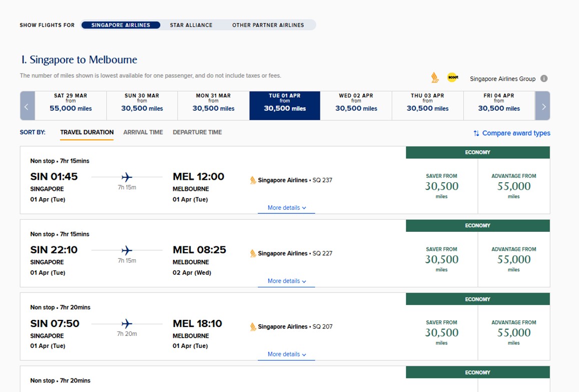579x392 pixels.
Task: Click the sort arrows icon beside Compare award types
Action: click(476, 133)
